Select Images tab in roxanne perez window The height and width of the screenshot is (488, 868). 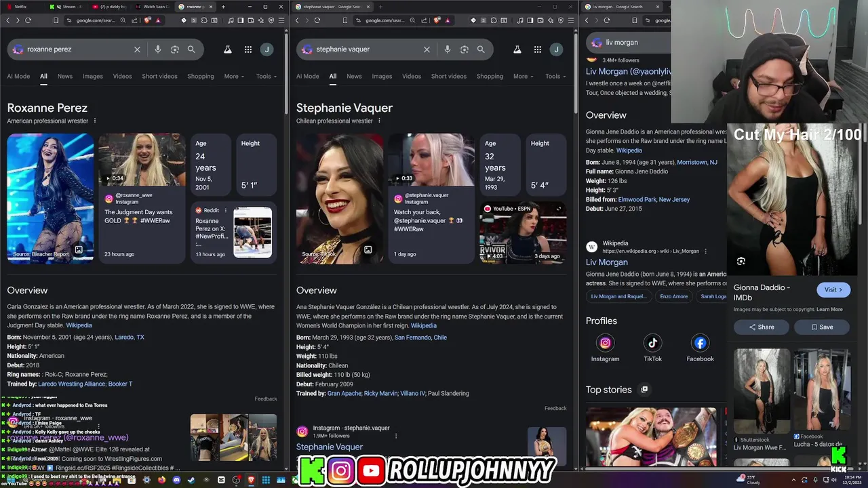tap(93, 77)
